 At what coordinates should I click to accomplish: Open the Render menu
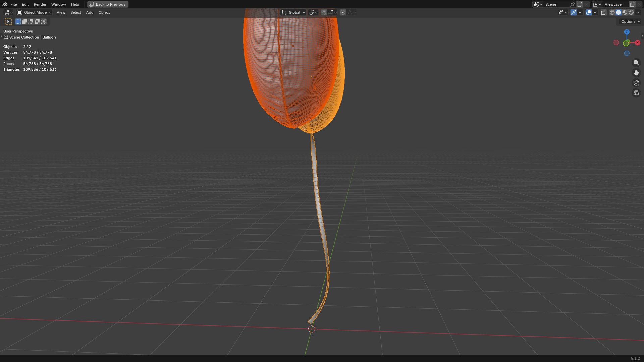click(40, 4)
